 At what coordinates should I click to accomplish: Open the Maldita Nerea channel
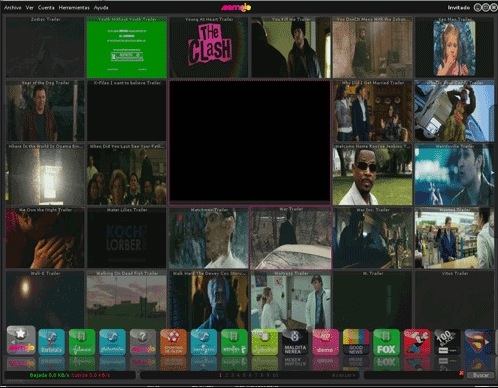tap(295, 342)
